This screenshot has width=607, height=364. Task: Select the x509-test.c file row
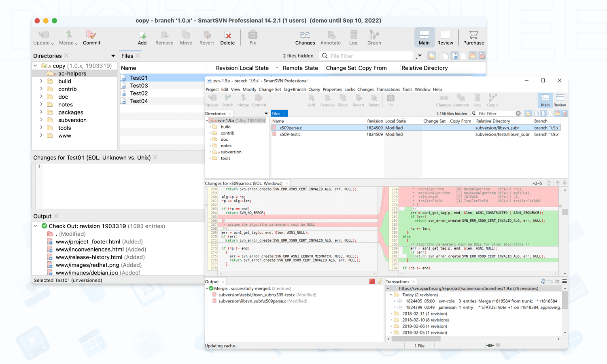pos(290,134)
